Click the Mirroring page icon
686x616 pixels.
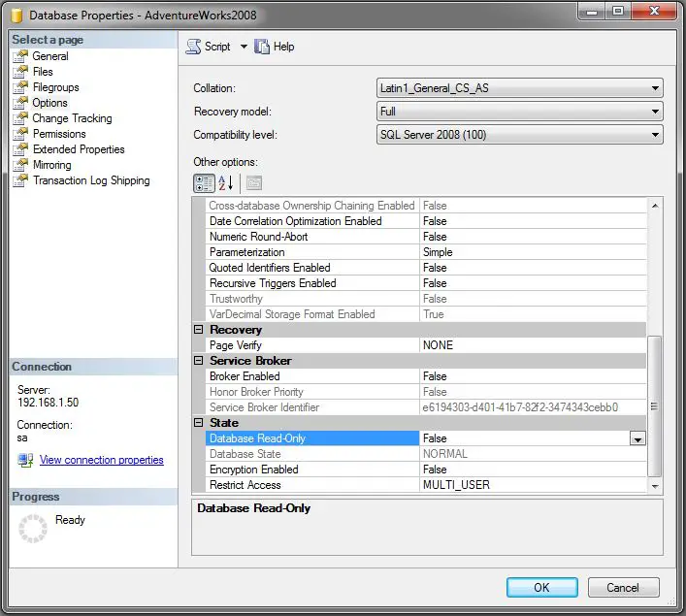(20, 165)
